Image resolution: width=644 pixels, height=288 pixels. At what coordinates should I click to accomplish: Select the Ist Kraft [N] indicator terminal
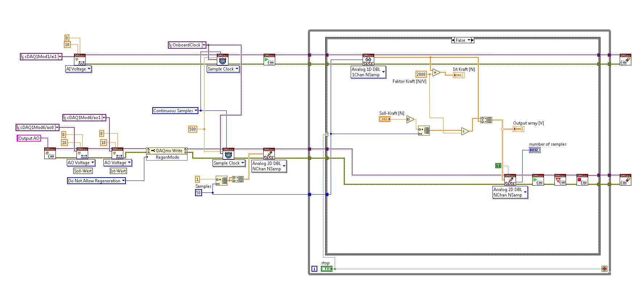click(x=458, y=75)
